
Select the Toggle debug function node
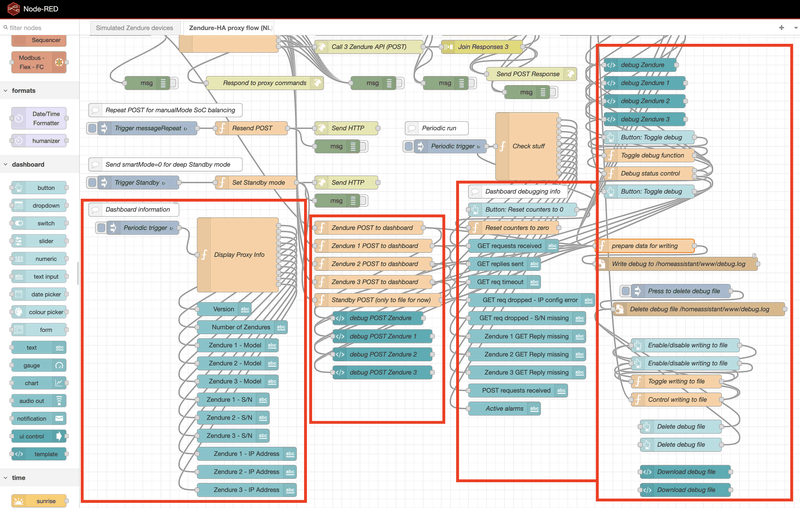(649, 156)
